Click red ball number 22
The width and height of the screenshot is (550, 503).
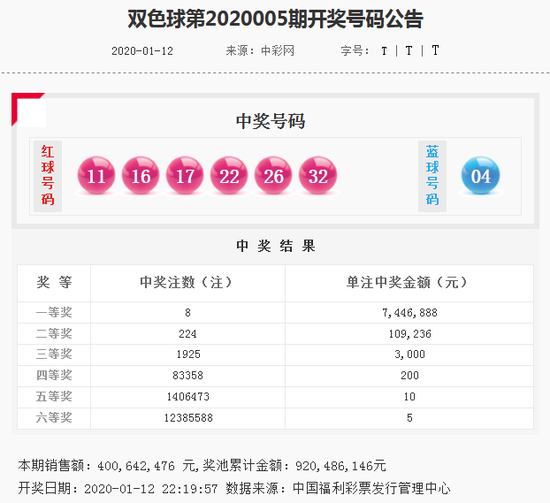coord(229,175)
